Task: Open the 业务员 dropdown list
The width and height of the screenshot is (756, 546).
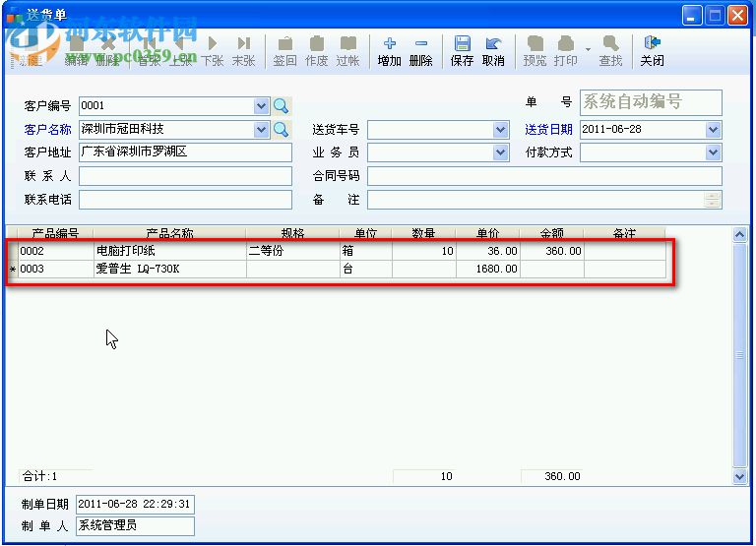Action: coord(501,152)
